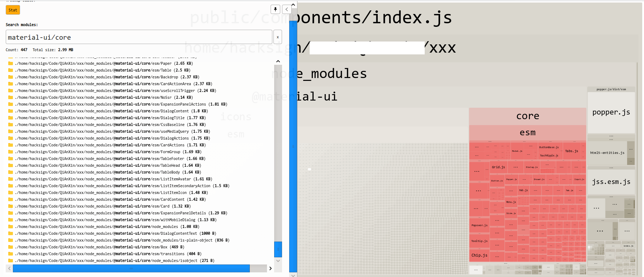
Task: Click the ButtonBase.js treemap cell
Action: pyautogui.click(x=549, y=147)
